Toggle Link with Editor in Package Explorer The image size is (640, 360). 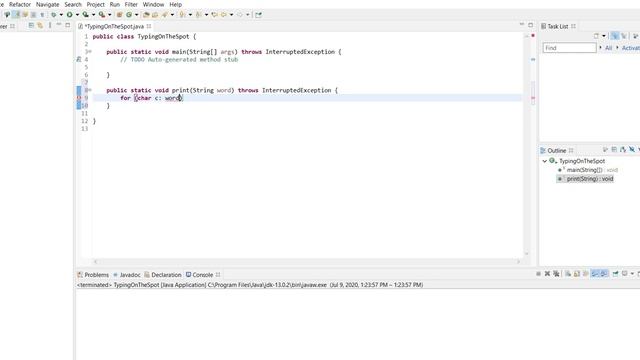pos(40,25)
